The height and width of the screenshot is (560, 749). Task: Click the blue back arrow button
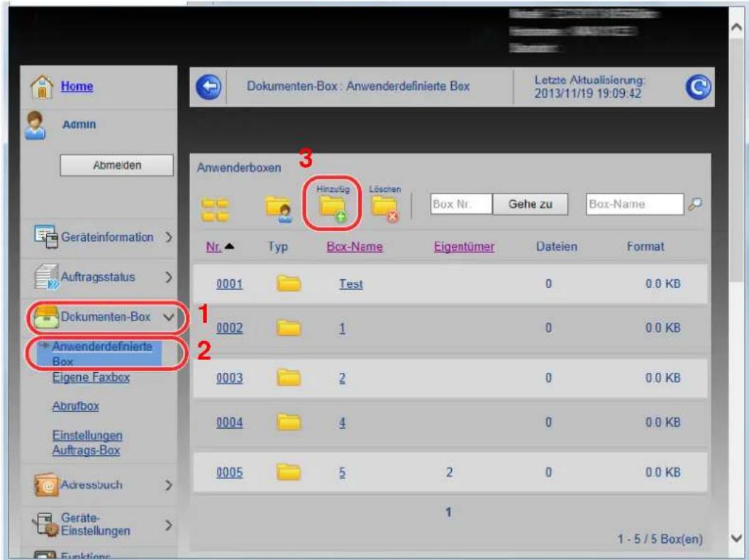(209, 87)
